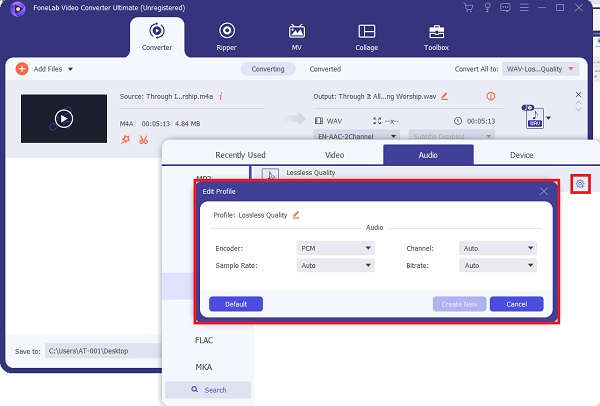This screenshot has width=600, height=406.
Task: Click the orange plus Add Files icon
Action: pos(22,69)
